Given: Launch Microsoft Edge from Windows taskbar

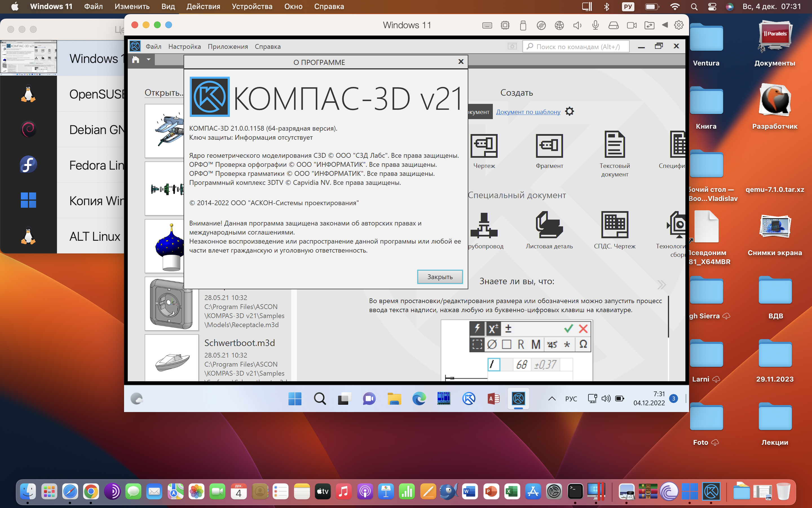Looking at the screenshot, I should (419, 399).
